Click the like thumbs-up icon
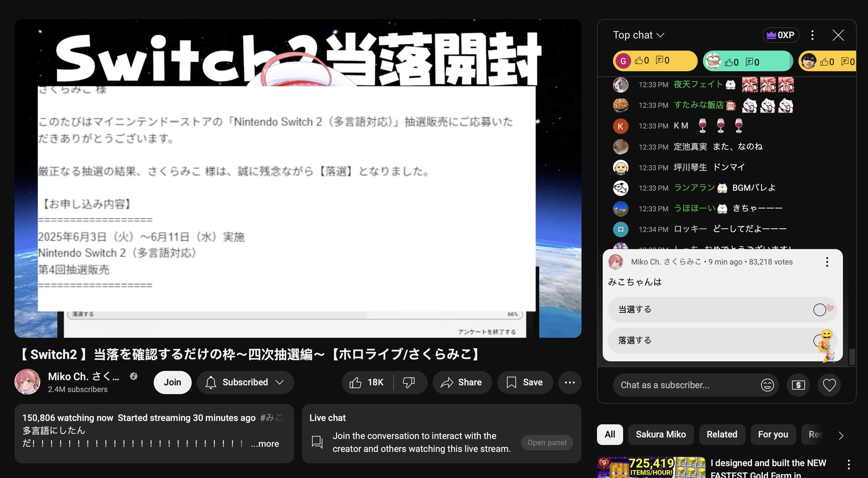Viewport: 868px width, 478px height. tap(356, 383)
